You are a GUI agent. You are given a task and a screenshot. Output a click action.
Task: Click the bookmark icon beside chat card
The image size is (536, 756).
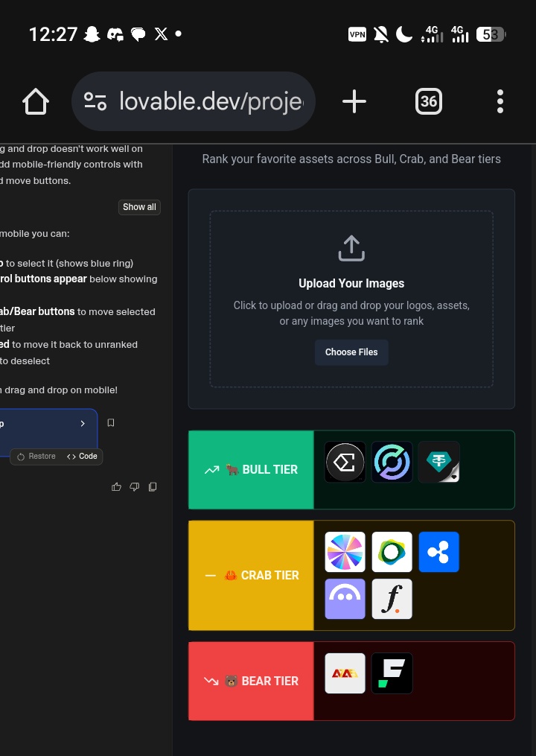coord(110,423)
